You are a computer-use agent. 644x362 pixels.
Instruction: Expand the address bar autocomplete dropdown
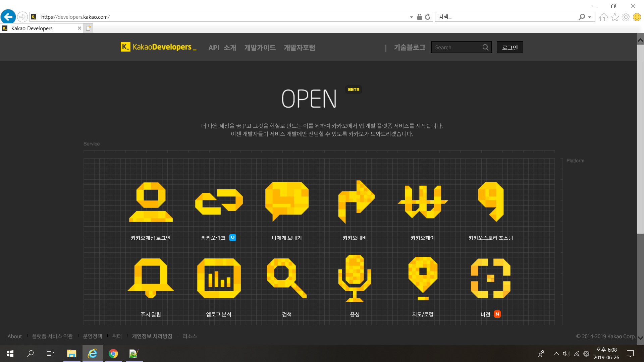[x=412, y=17]
